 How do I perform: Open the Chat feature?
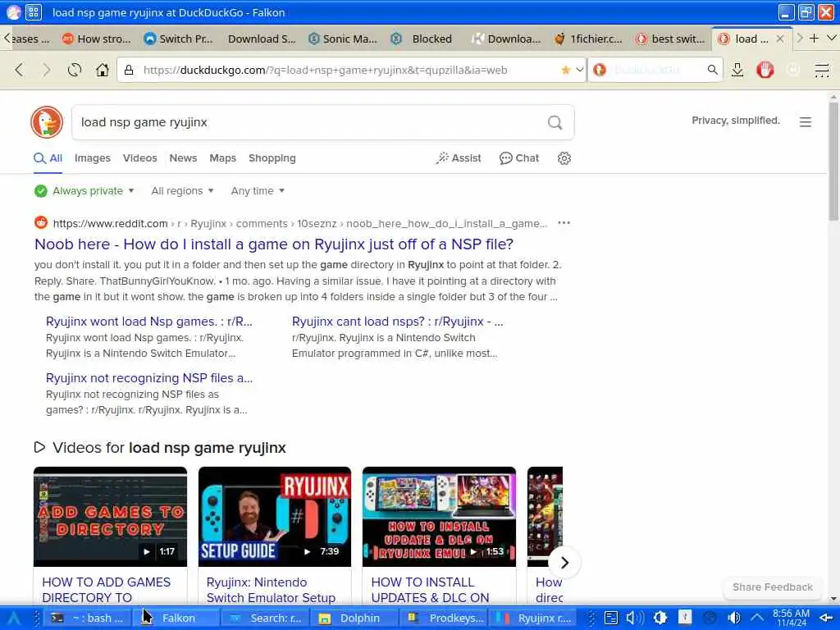pos(519,158)
